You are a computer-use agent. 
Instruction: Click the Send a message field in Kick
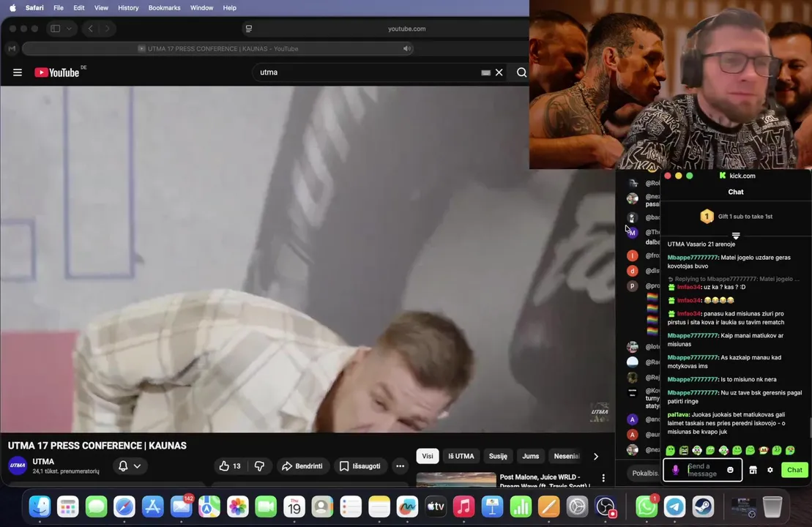(x=702, y=470)
